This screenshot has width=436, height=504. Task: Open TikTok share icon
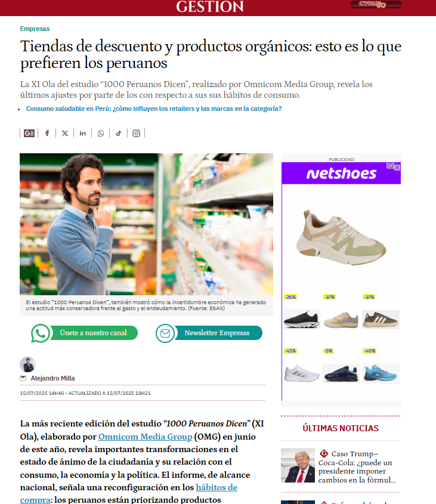(x=119, y=133)
